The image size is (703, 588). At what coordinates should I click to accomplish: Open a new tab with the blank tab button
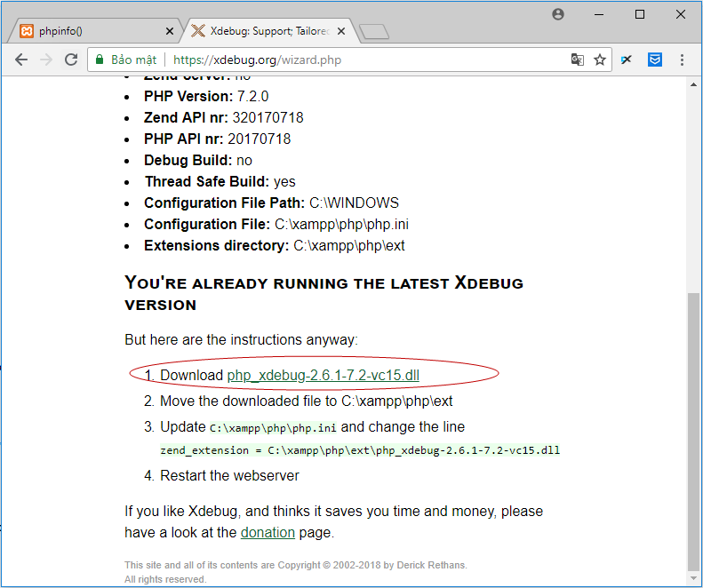pyautogui.click(x=374, y=31)
